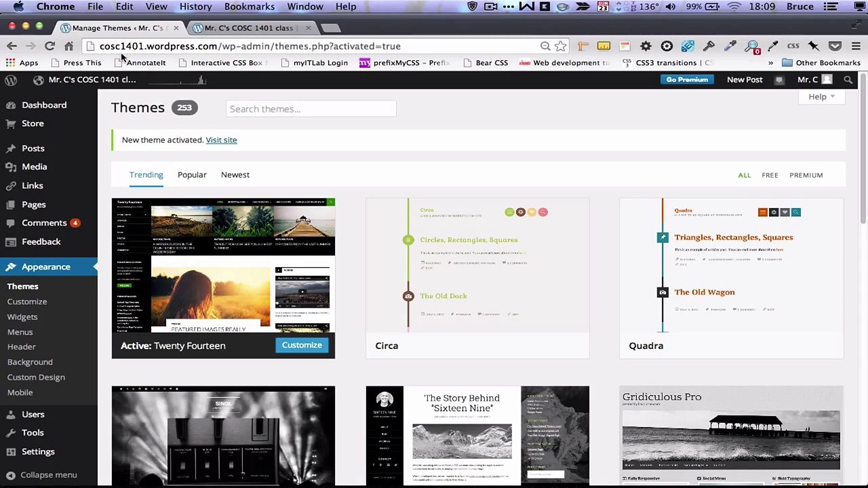Select the Gridiculous Pro theme thumbnail

(732, 436)
